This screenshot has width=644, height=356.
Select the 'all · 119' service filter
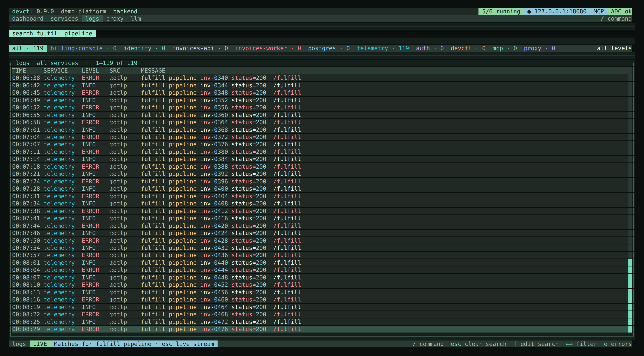point(28,48)
